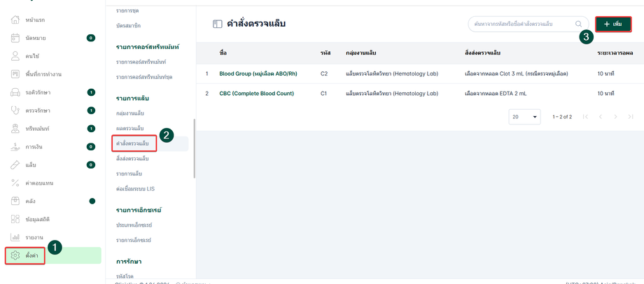The width and height of the screenshot is (644, 284).
Task: Open the คนไข้ patient icon
Action: 15,56
